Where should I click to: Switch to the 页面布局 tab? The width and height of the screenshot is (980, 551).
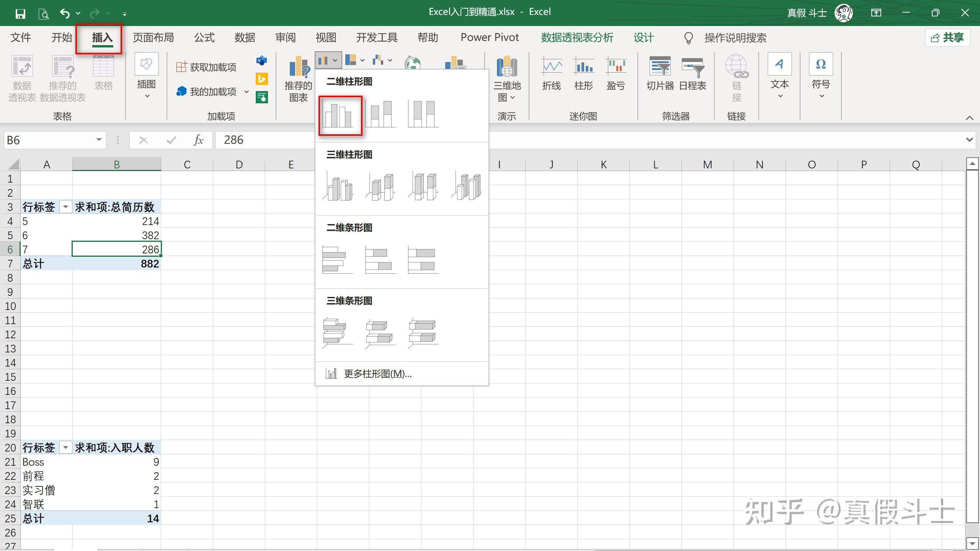pos(153,37)
